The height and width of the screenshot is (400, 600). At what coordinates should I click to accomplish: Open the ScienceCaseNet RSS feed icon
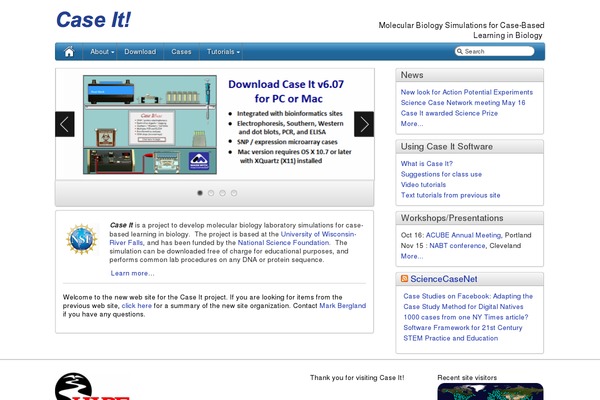point(404,279)
